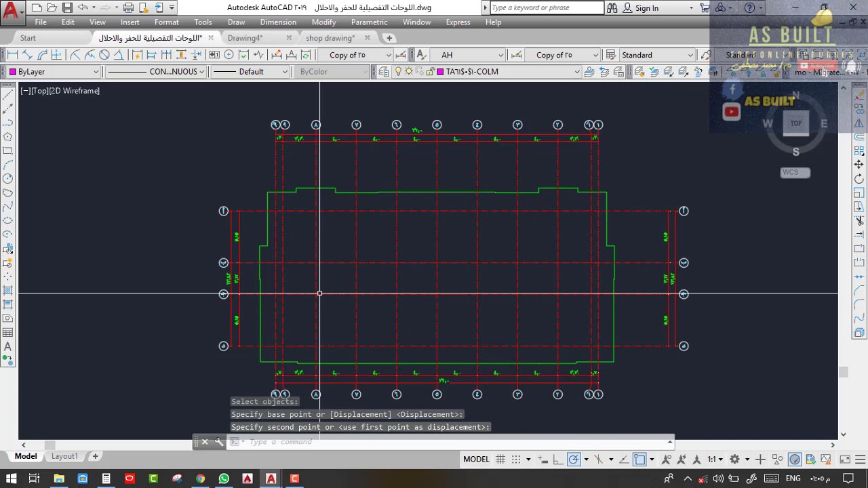This screenshot has height=488, width=868.
Task: Click the Make Object's Layer Current icon
Action: 589,72
